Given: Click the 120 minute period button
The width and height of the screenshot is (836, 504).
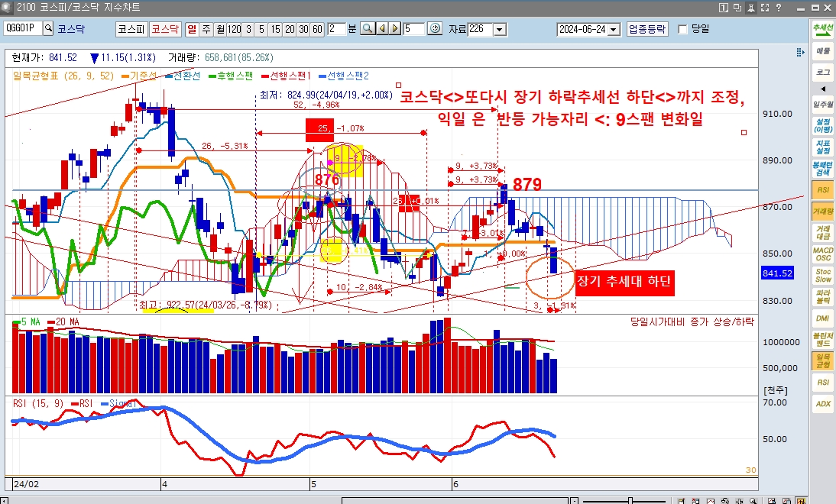Looking at the screenshot, I should (234, 29).
